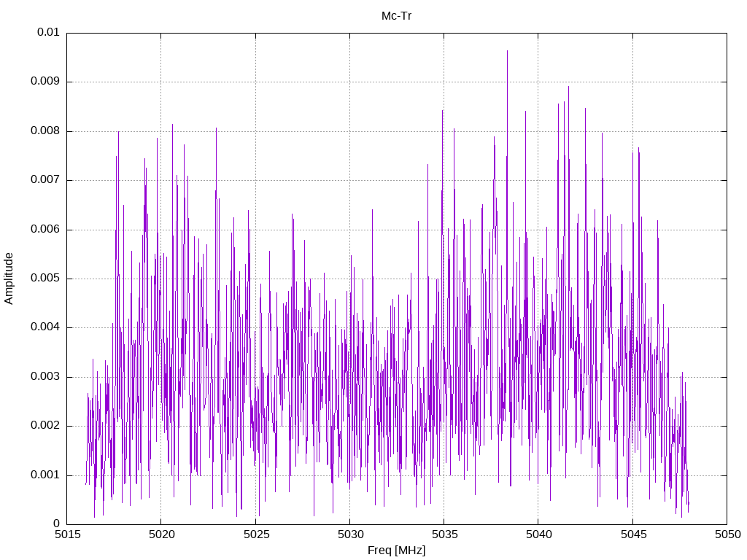Click y-axis tick value 0.006
747x560 pixels.
coord(45,229)
